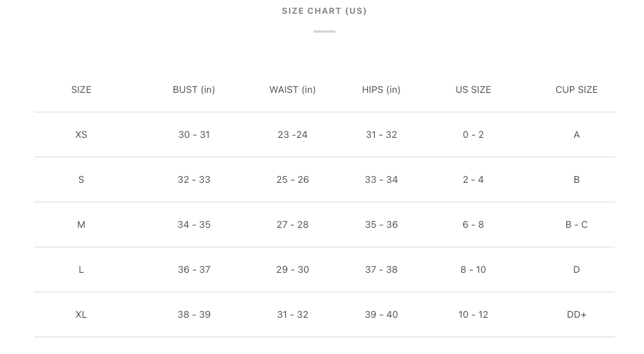Select the US SIZE column header
The height and width of the screenshot is (354, 644).
coord(473,90)
